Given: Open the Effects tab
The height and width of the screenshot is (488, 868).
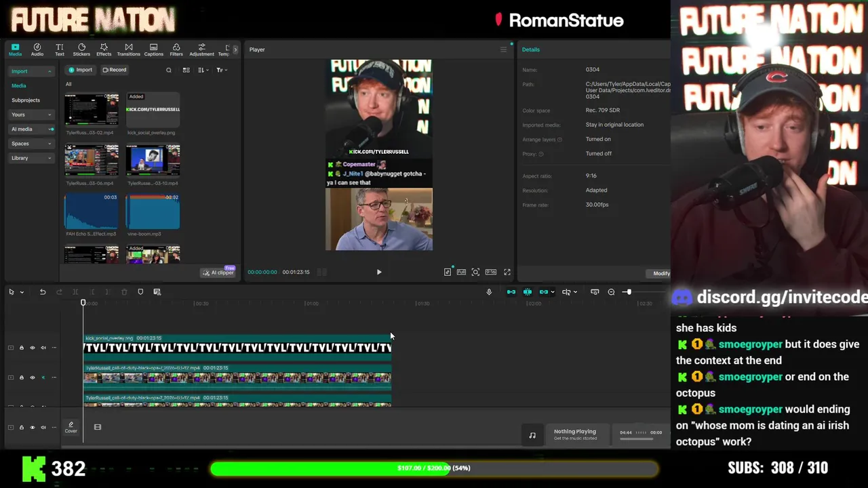Looking at the screenshot, I should (104, 49).
